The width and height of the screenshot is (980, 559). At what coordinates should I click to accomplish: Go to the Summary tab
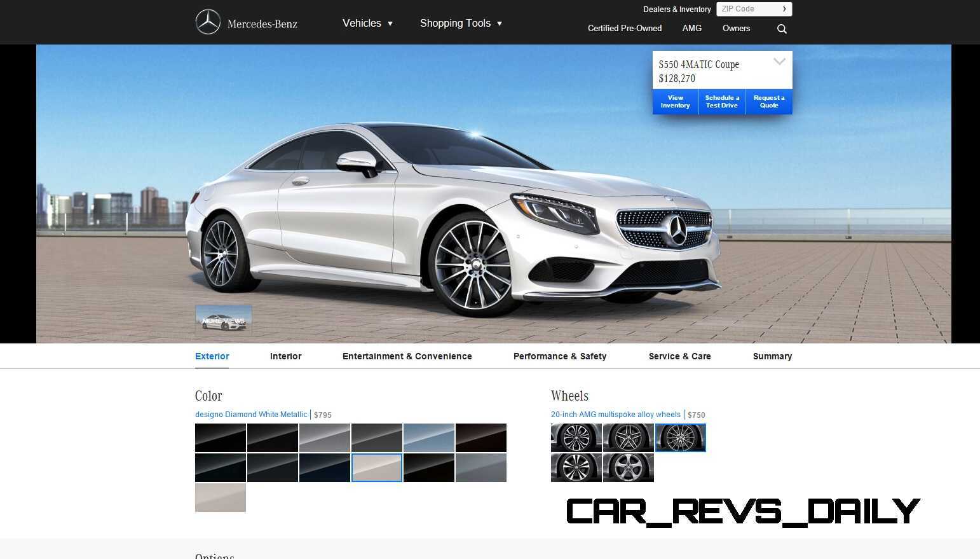[x=773, y=356]
